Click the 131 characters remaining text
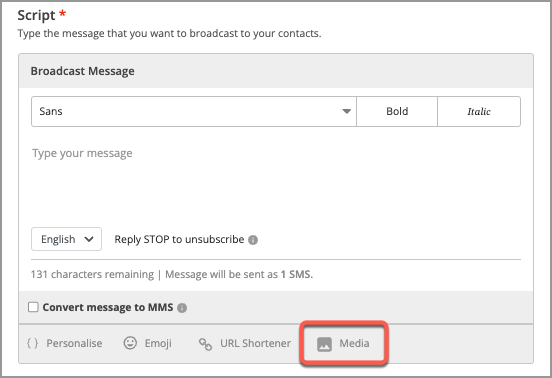Screen dimensions: 552x378 point(92,274)
